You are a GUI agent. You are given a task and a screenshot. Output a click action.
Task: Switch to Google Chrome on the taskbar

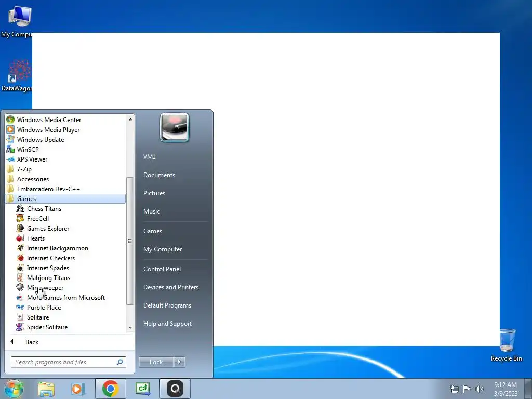[110, 389]
